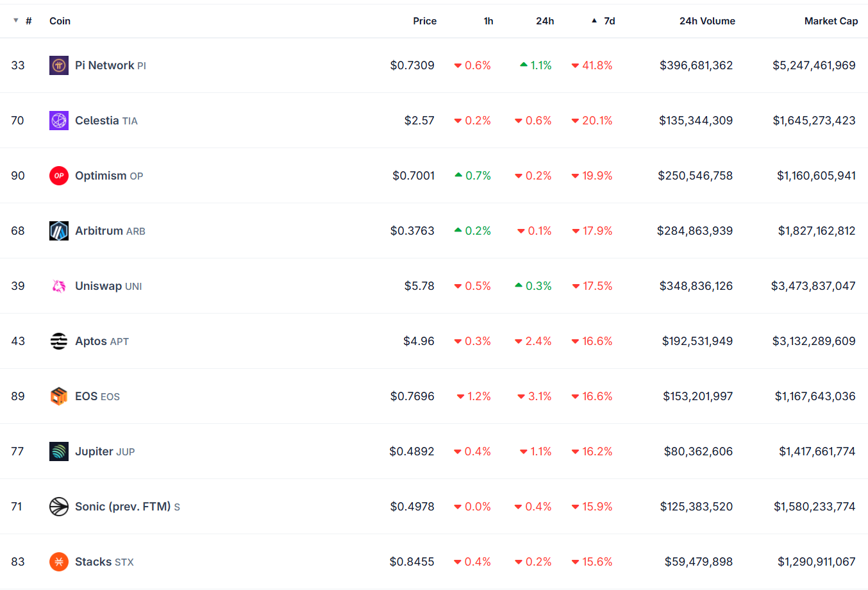Viewport: 868px width, 590px height.
Task: Open the Stacks STX coin page
Action: click(104, 562)
